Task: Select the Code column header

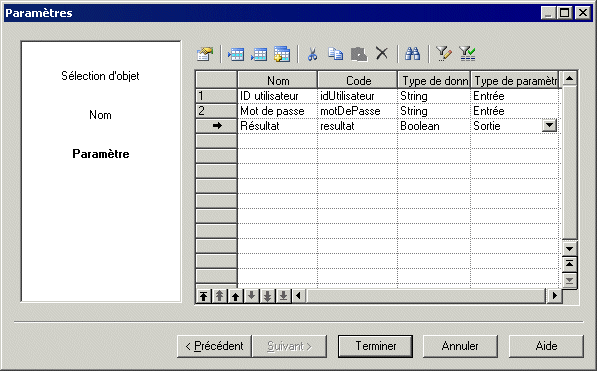Action: [x=358, y=80]
